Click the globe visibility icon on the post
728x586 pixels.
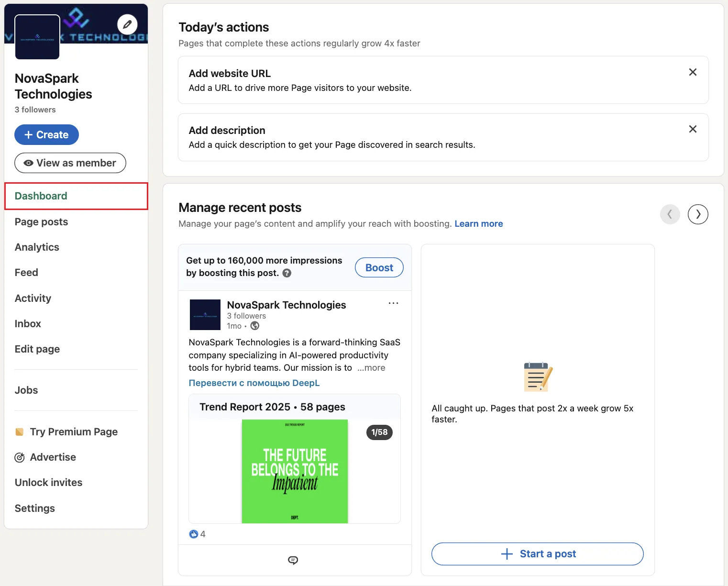[254, 326]
